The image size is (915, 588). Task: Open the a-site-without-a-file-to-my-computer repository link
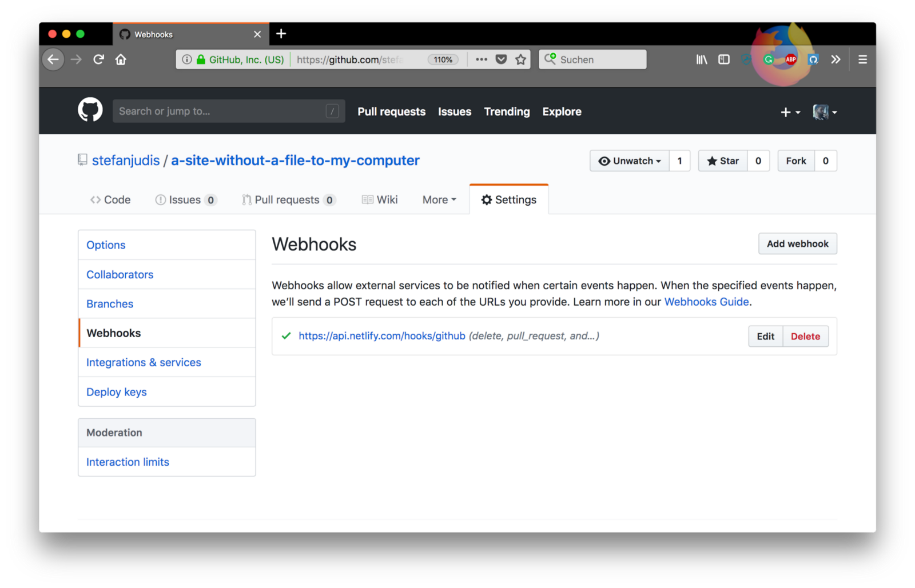(295, 161)
